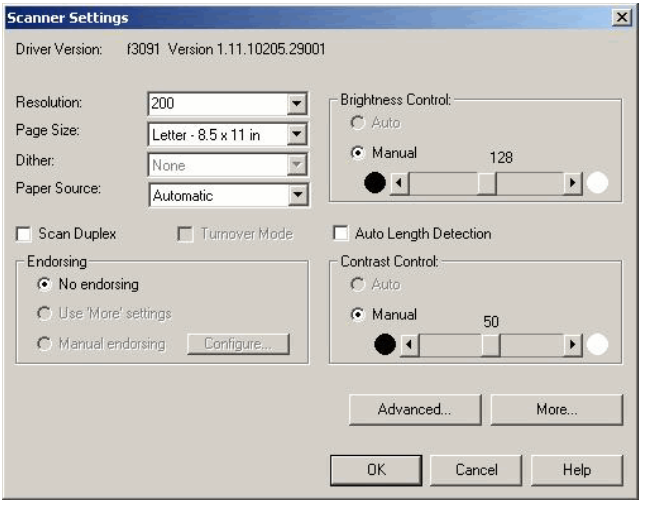Click the black circle icon under Brightness Control
The width and height of the screenshot is (645, 505).
374,183
